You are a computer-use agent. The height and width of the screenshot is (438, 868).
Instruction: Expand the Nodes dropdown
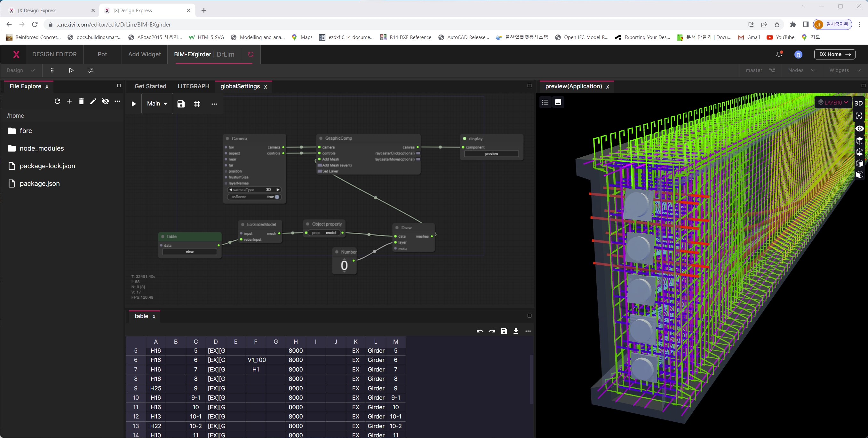[x=802, y=70]
